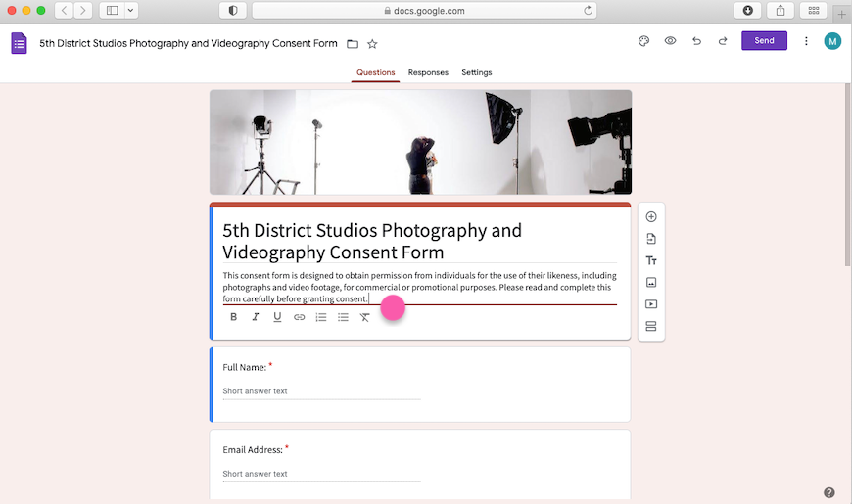Click the Import questions icon
Viewport: 852px width, 504px height.
click(651, 239)
